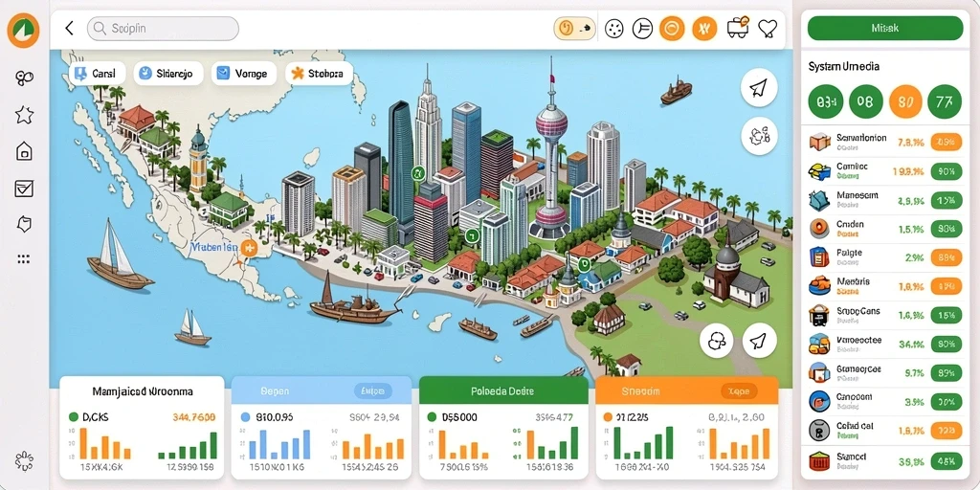
Task: Click the green dot next to D,CKS
Action: 73,417
